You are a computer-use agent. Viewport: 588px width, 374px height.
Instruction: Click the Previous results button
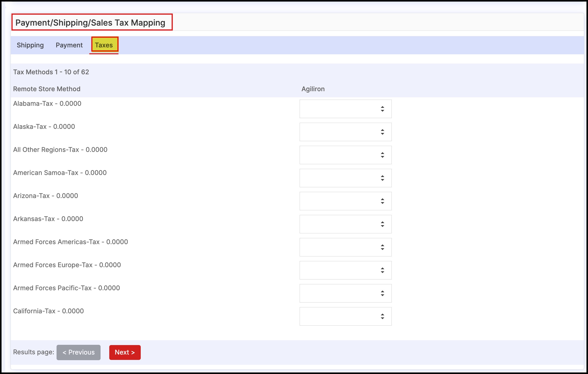[78, 352]
